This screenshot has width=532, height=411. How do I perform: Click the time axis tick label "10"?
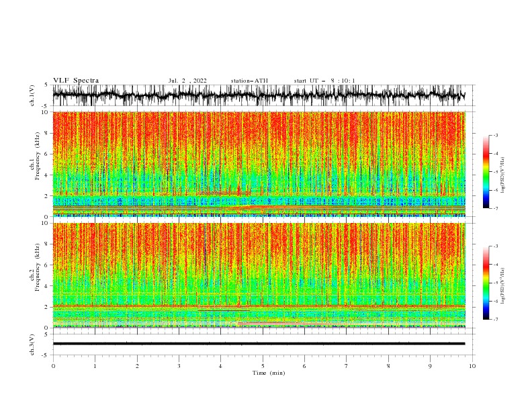click(472, 366)
